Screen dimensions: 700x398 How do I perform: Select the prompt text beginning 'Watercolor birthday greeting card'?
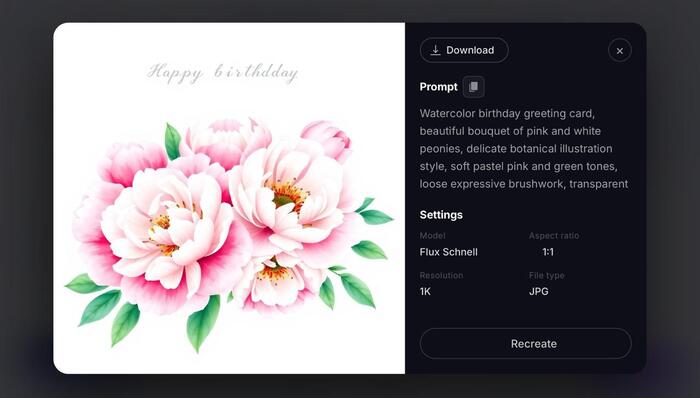click(524, 149)
